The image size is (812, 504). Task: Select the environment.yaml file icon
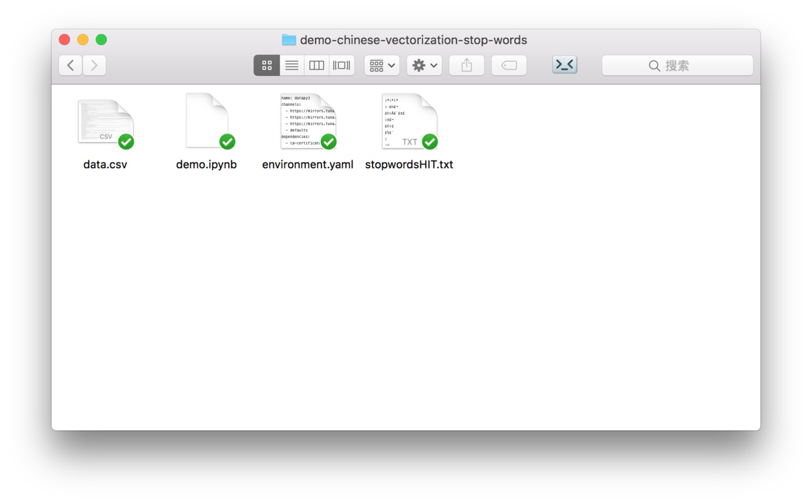[308, 122]
